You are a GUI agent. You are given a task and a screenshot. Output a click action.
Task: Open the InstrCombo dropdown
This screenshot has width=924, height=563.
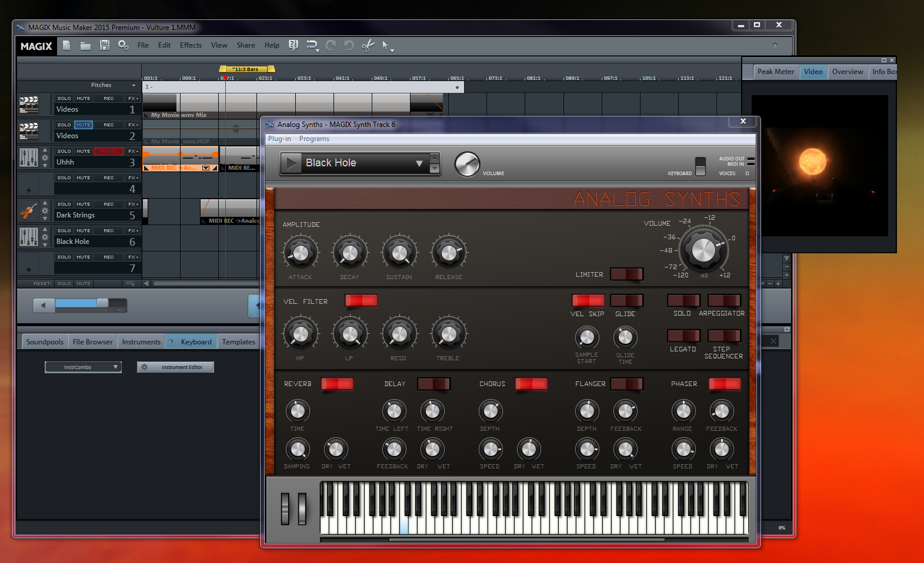83,367
